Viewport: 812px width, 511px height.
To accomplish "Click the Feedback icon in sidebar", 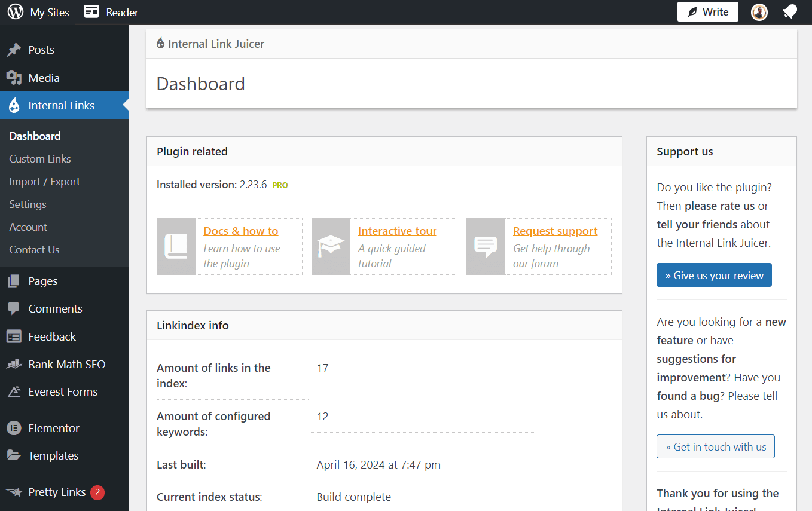I will coord(14,337).
